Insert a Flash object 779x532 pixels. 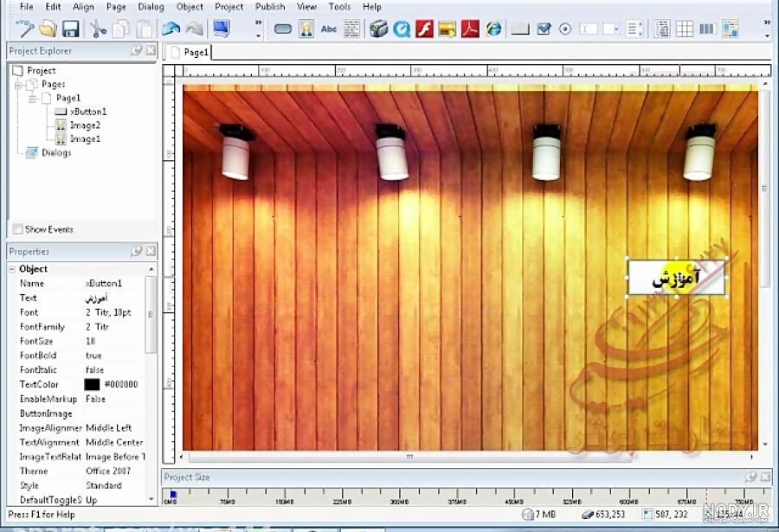click(x=424, y=29)
